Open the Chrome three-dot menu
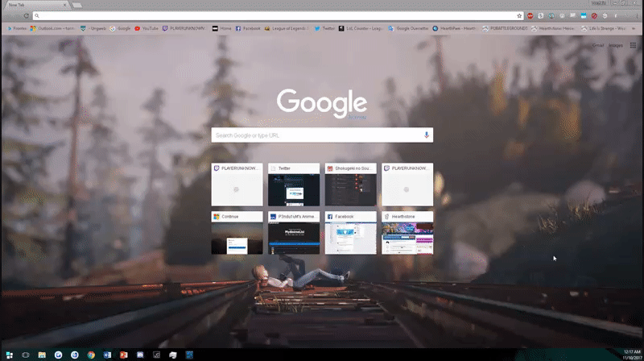The width and height of the screenshot is (644, 361). 637,16
